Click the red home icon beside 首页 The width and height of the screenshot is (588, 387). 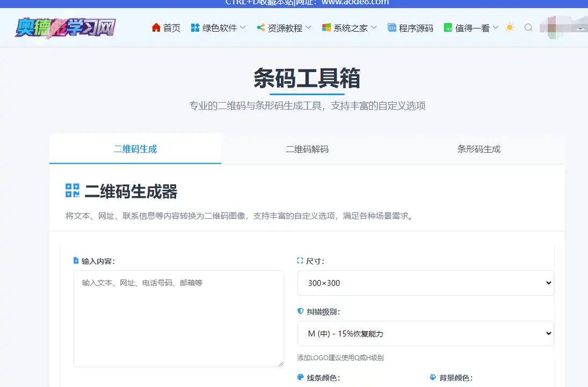click(x=156, y=27)
